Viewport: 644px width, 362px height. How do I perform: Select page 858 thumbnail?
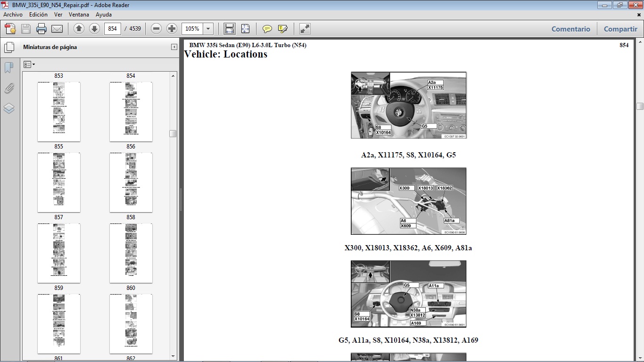click(131, 253)
